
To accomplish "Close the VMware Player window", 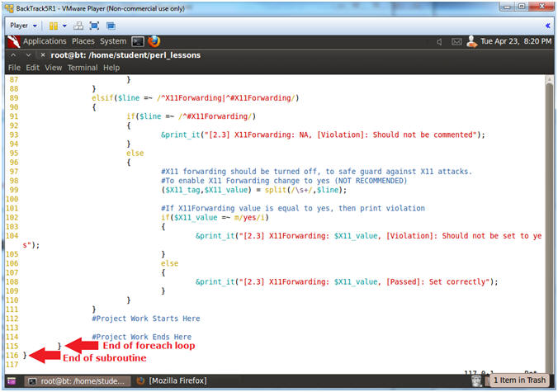I will [x=541, y=6].
